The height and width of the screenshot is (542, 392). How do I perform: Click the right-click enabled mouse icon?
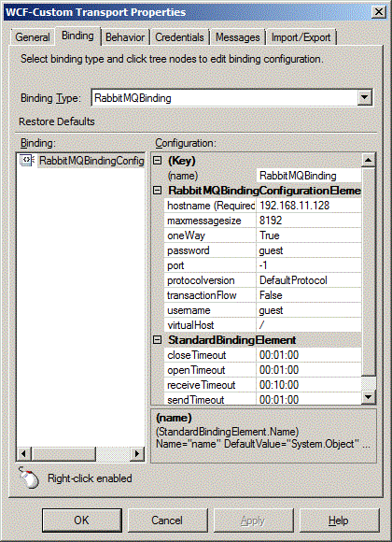28,478
